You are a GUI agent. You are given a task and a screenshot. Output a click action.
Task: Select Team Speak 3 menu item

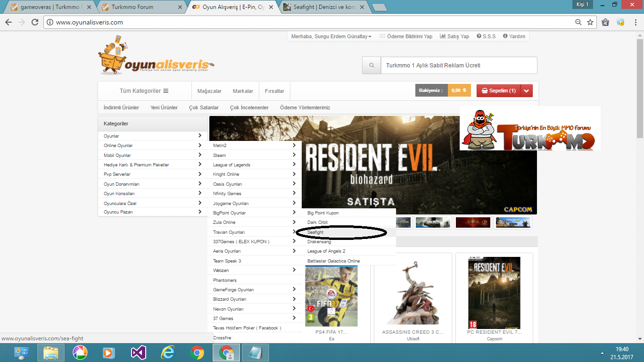click(x=255, y=261)
